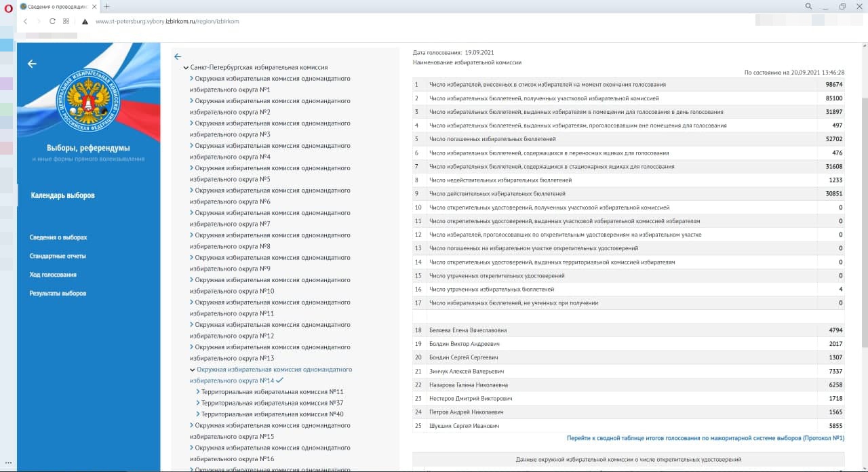Expand Территориальная избирательная комиссия №37
The width and height of the screenshot is (868, 472).
tap(198, 403)
